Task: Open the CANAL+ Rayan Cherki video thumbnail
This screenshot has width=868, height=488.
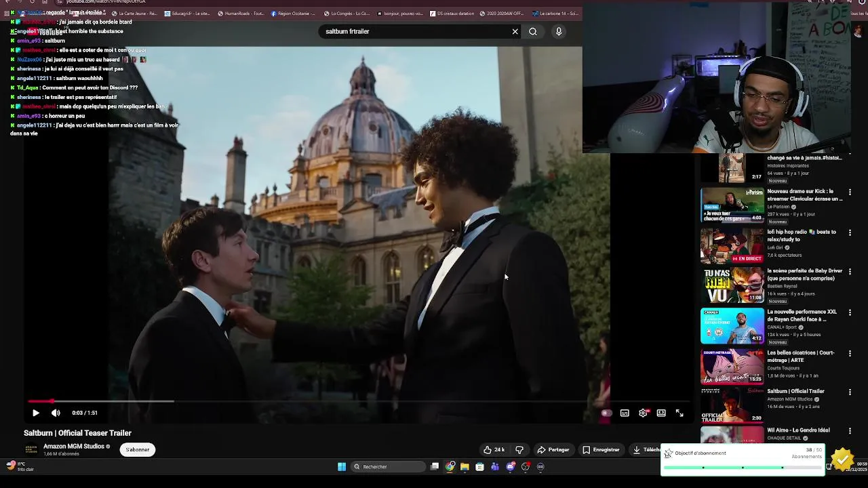Action: click(x=732, y=326)
